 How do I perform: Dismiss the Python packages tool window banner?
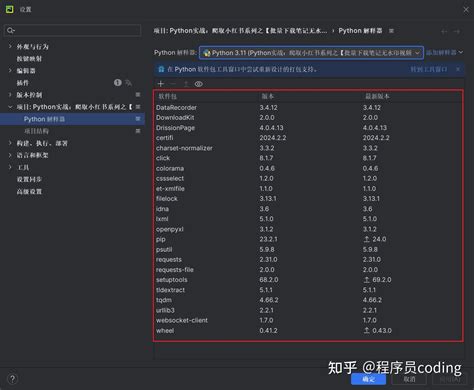coord(458,69)
